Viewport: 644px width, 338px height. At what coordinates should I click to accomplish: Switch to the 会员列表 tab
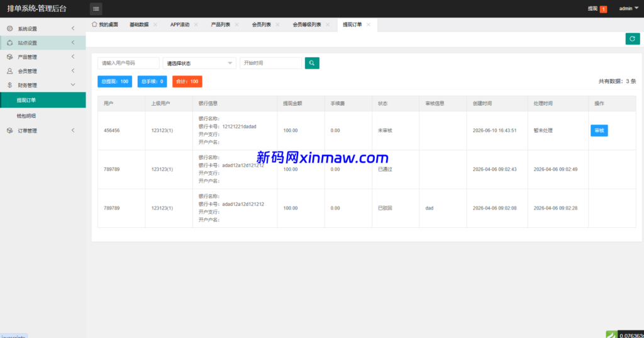click(x=261, y=25)
